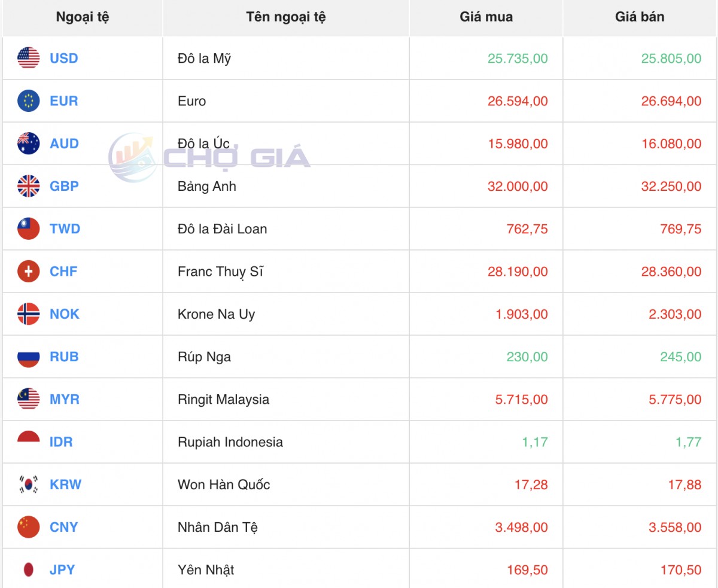718x588 pixels.
Task: Click the South Korea flag icon
Action: click(28, 485)
